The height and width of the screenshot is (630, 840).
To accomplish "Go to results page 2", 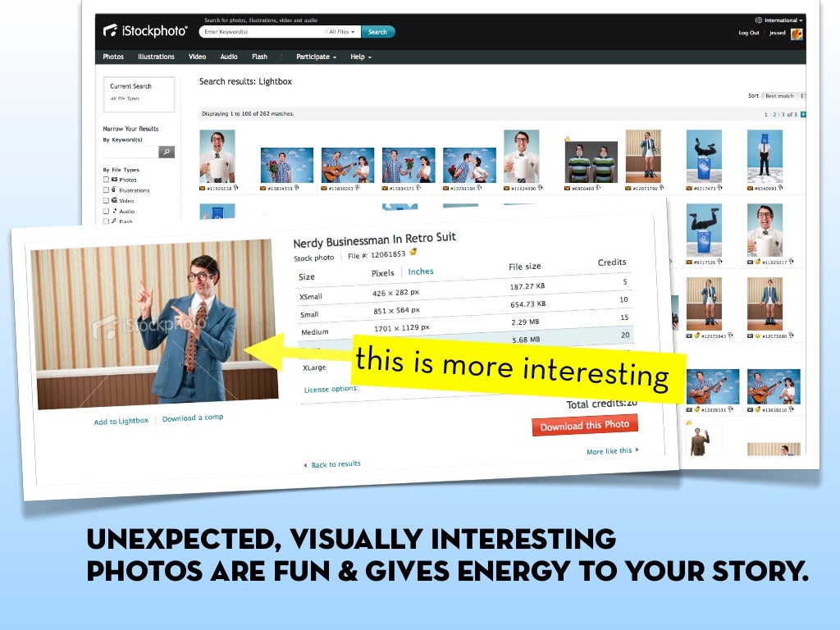I will click(774, 115).
